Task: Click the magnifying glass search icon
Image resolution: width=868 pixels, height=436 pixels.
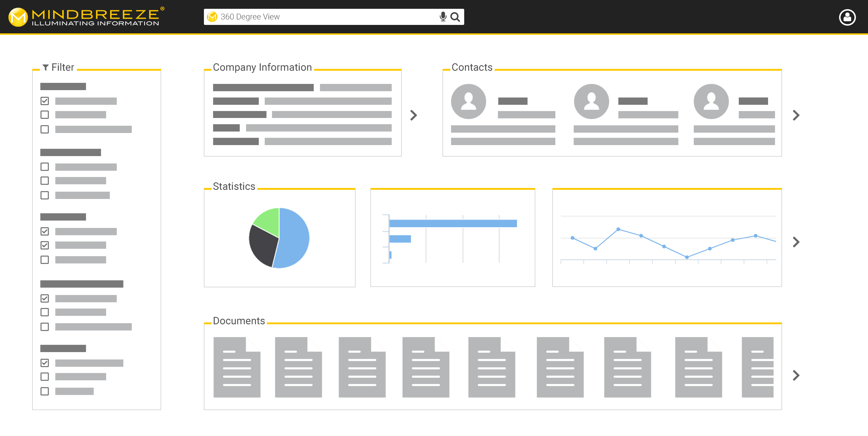Action: pyautogui.click(x=455, y=17)
